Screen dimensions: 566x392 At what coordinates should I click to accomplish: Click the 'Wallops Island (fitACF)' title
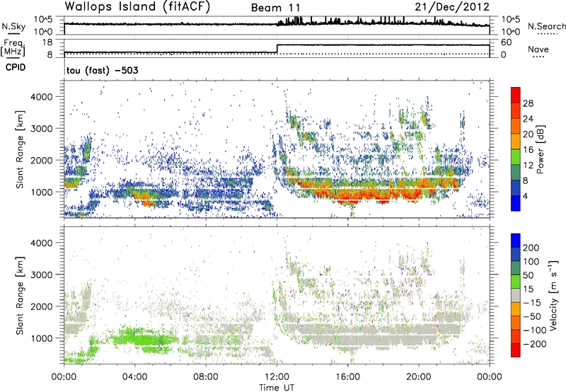tap(137, 6)
